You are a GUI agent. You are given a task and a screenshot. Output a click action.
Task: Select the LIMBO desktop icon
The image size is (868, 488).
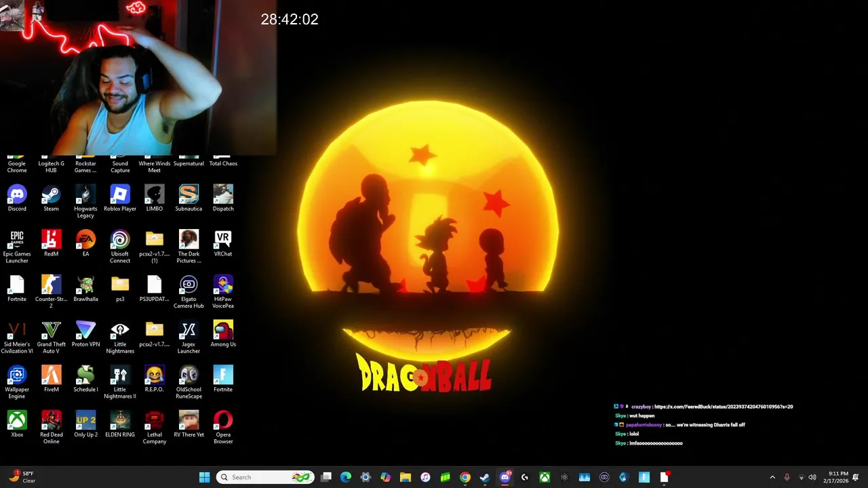pyautogui.click(x=155, y=199)
